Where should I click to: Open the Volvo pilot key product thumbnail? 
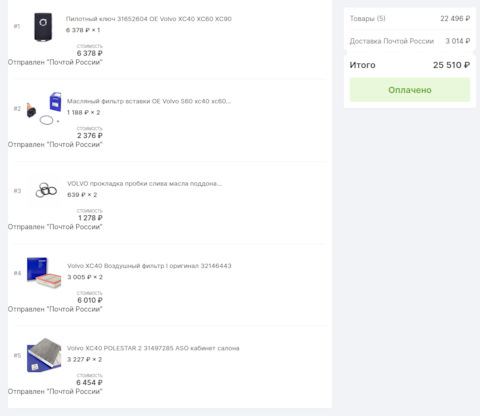(x=43, y=27)
